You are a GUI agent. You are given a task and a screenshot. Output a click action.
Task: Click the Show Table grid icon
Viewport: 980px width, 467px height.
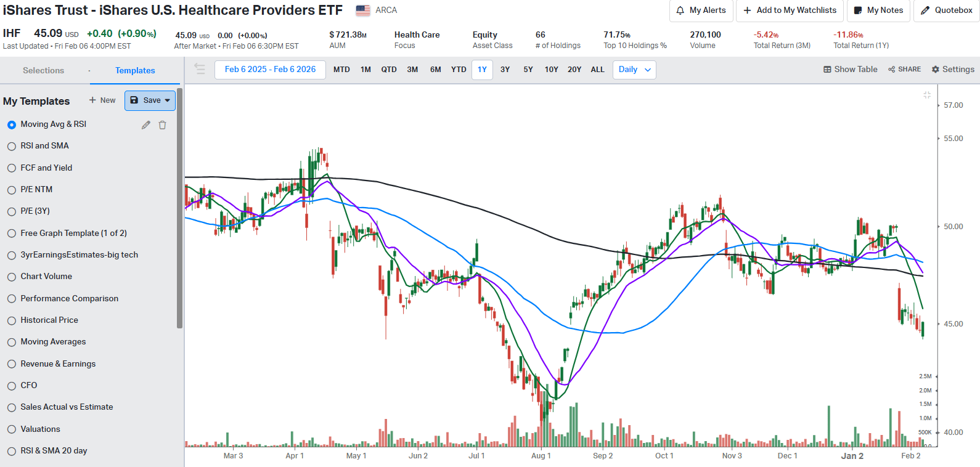[827, 70]
